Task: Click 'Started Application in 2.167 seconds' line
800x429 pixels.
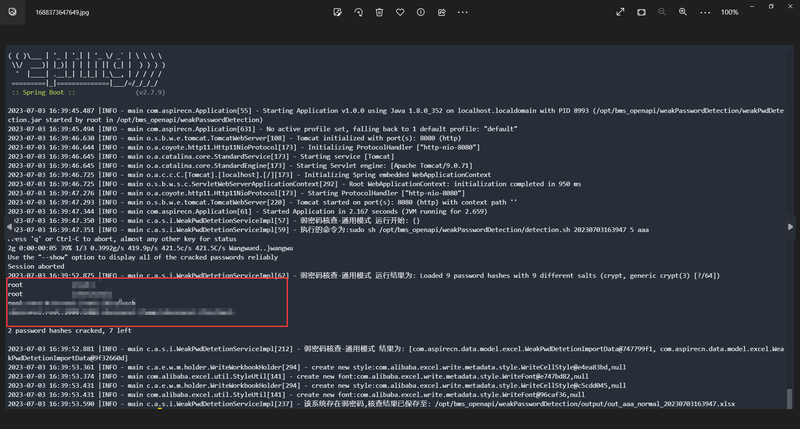Action: click(x=247, y=211)
